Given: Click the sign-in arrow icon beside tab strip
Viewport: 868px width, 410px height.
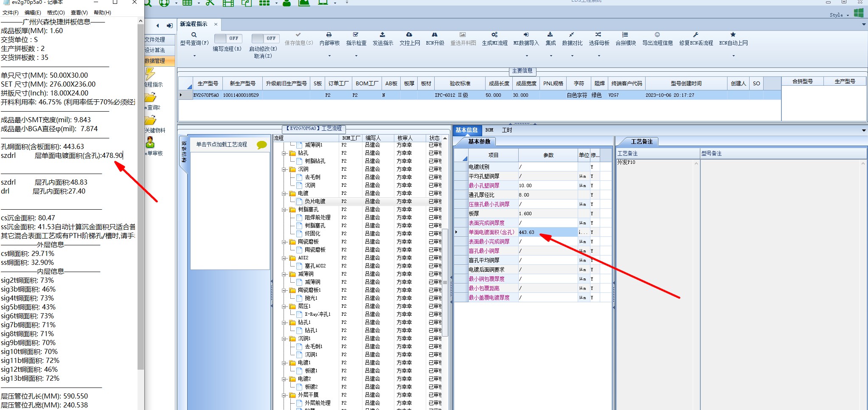Looking at the screenshot, I should click(x=169, y=25).
